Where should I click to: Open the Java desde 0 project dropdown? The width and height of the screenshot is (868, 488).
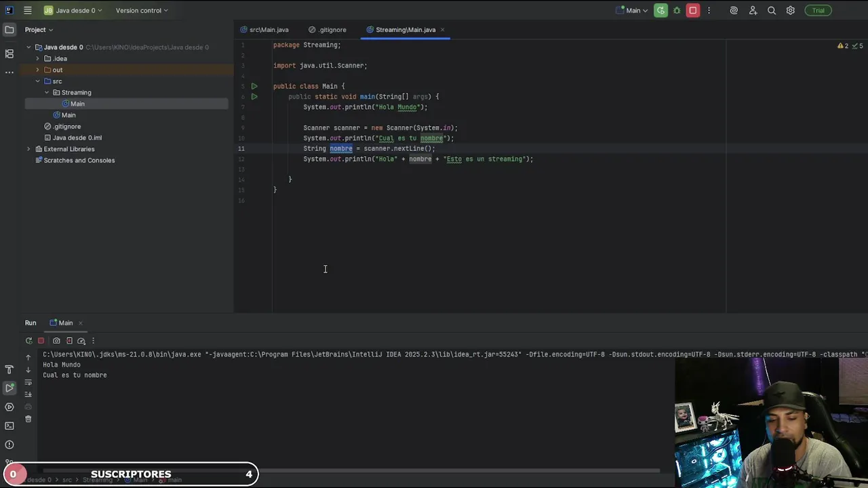point(72,10)
